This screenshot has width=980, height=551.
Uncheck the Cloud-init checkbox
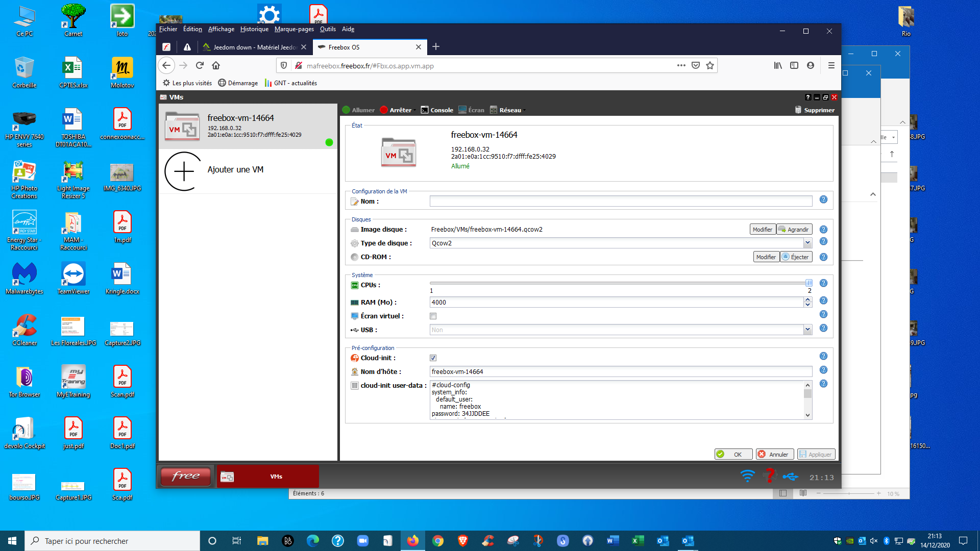coord(433,358)
